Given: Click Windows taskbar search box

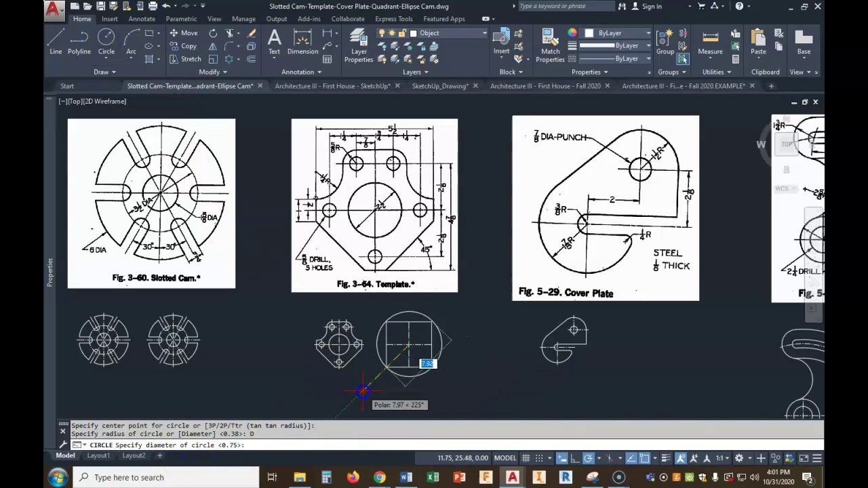Looking at the screenshot, I should tap(166, 477).
